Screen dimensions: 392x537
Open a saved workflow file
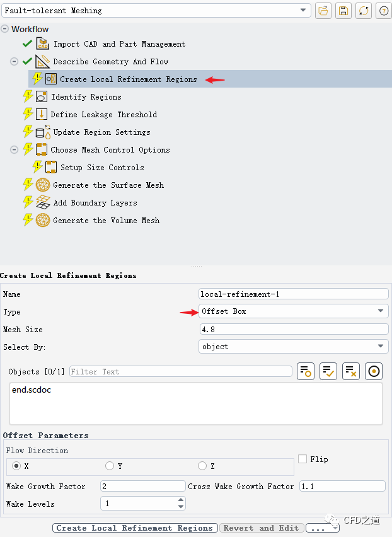tap(323, 11)
